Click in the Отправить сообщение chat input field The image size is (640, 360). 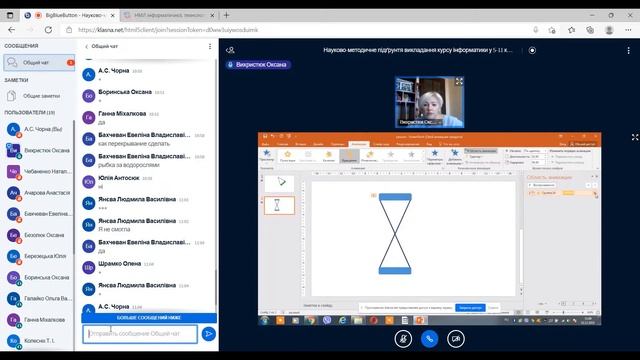(140, 334)
